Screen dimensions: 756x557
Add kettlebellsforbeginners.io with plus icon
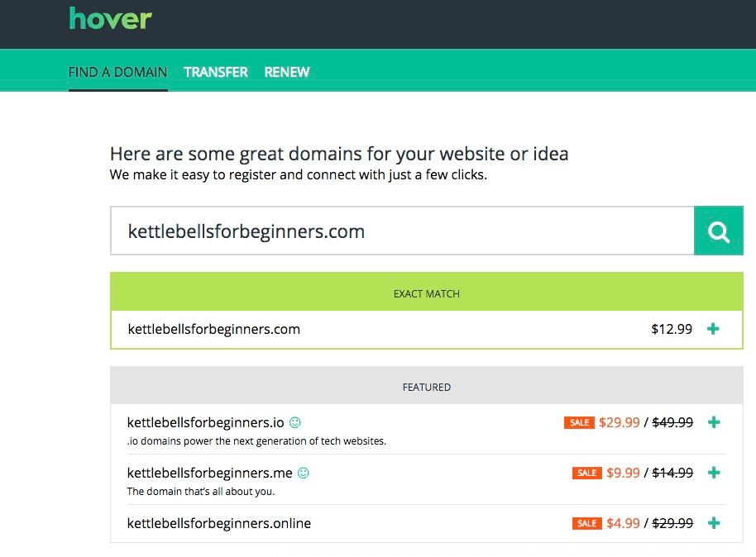click(x=714, y=422)
